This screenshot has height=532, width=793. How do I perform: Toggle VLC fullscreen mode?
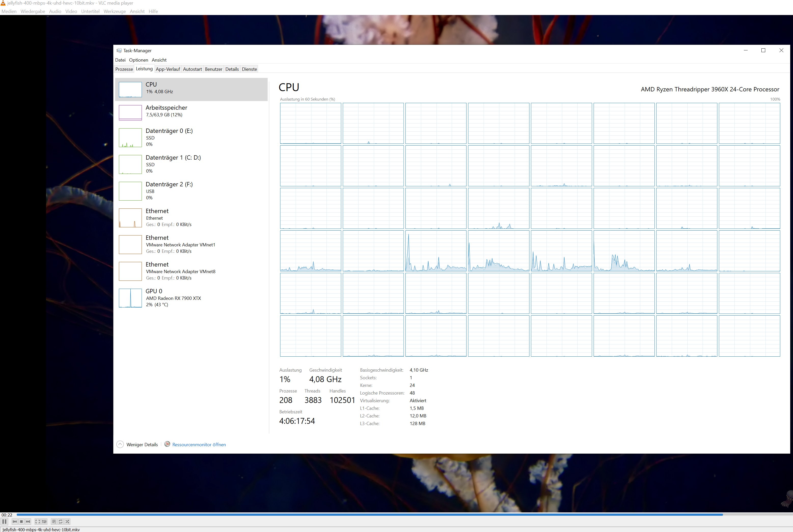(38, 522)
